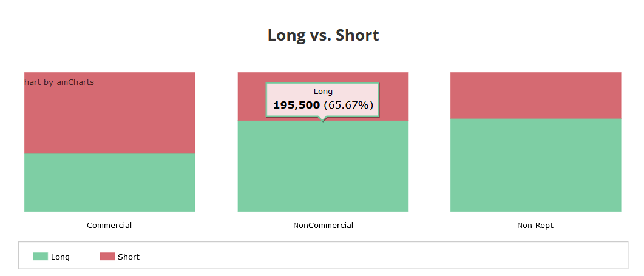Toggle the Short series via legend label
This screenshot has height=276, width=644.
(129, 257)
